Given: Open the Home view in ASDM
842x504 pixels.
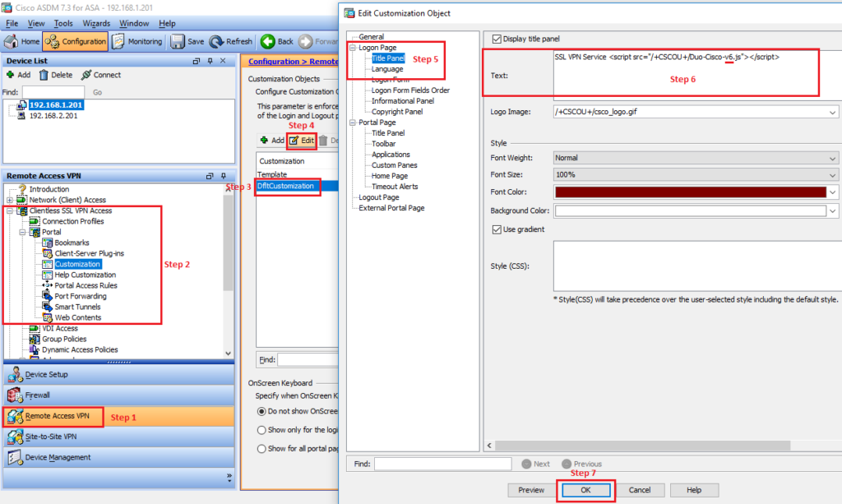Looking at the screenshot, I should [x=21, y=41].
